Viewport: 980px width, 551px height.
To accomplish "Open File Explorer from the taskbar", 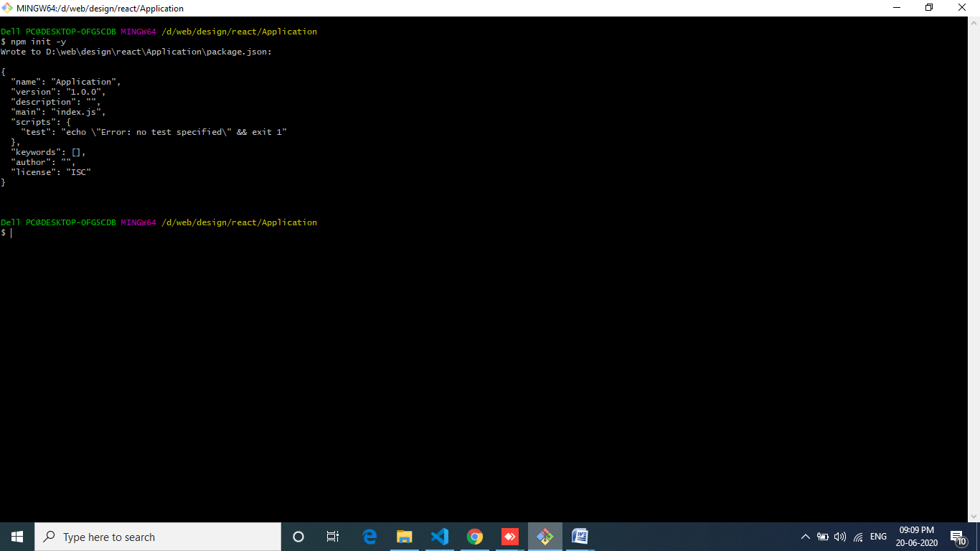I will (x=404, y=537).
